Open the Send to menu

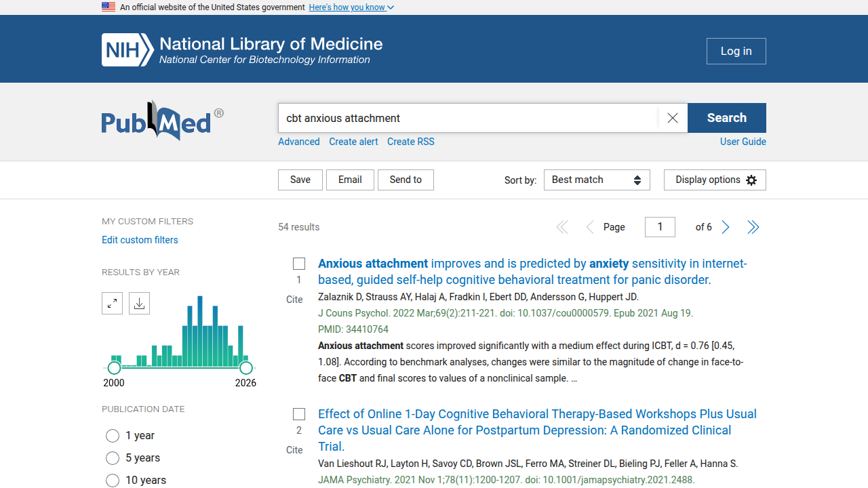coord(406,180)
